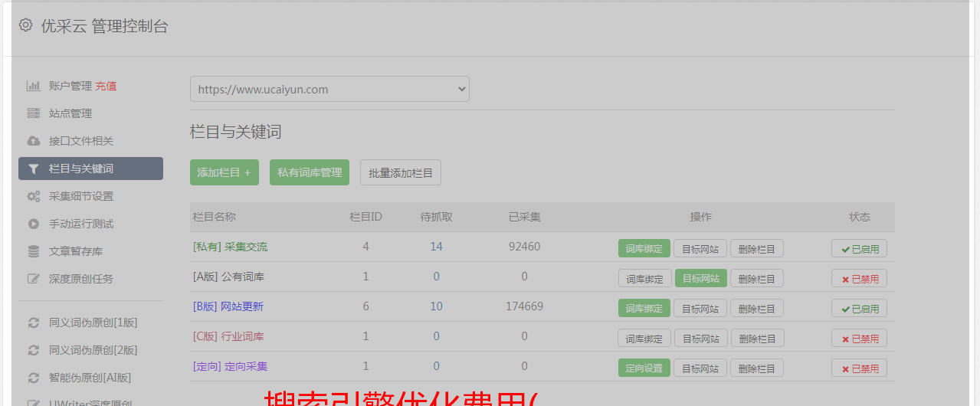Click the database icon for 文章暂存库
This screenshot has width=980, height=406.
point(33,251)
